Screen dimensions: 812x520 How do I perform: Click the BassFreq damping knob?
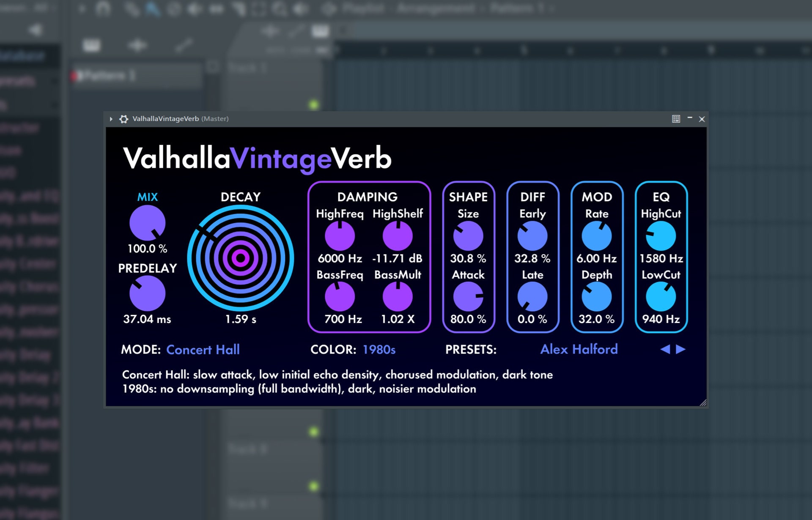[x=340, y=297]
